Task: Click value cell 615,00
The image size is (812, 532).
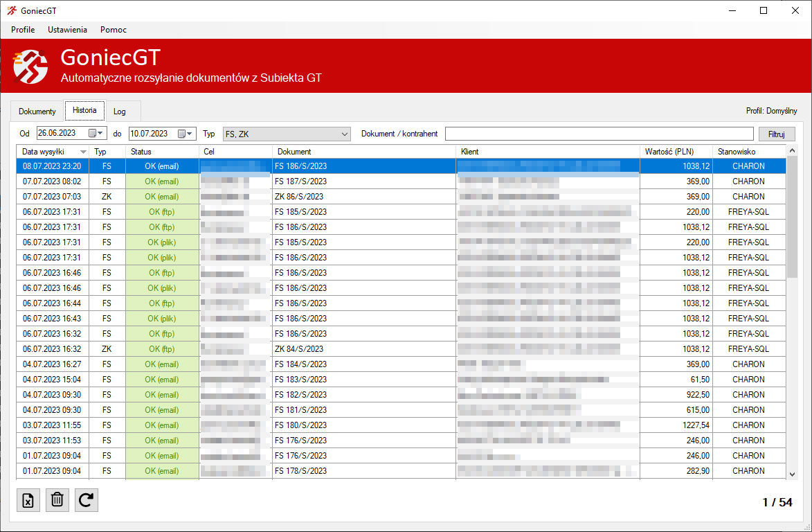Action: point(676,410)
